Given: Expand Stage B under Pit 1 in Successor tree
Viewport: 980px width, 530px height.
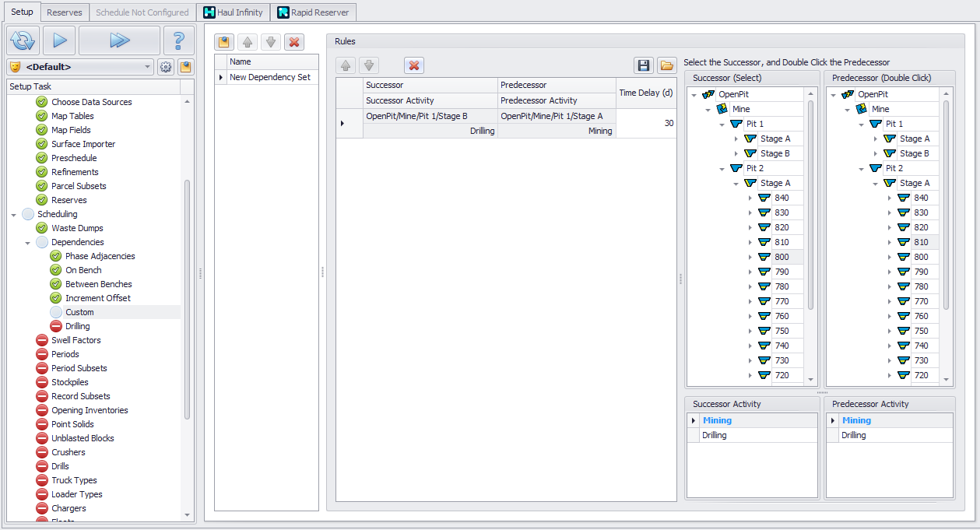Looking at the screenshot, I should point(736,153).
